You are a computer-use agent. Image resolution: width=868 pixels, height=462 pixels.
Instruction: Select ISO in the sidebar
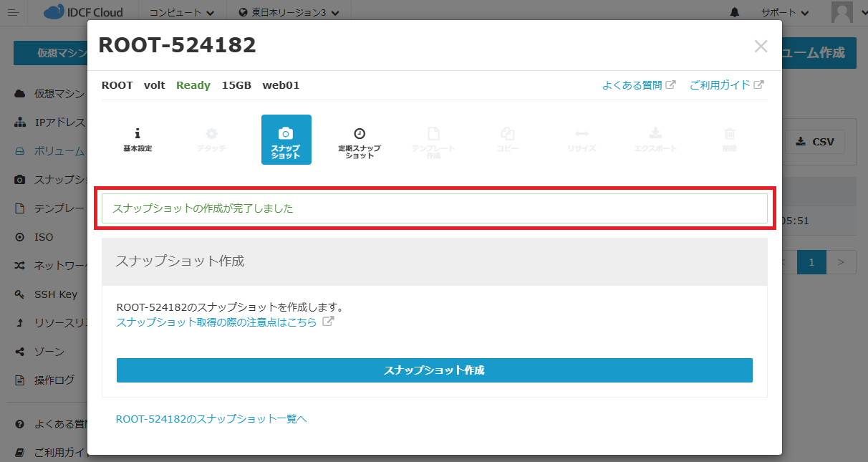coord(43,237)
